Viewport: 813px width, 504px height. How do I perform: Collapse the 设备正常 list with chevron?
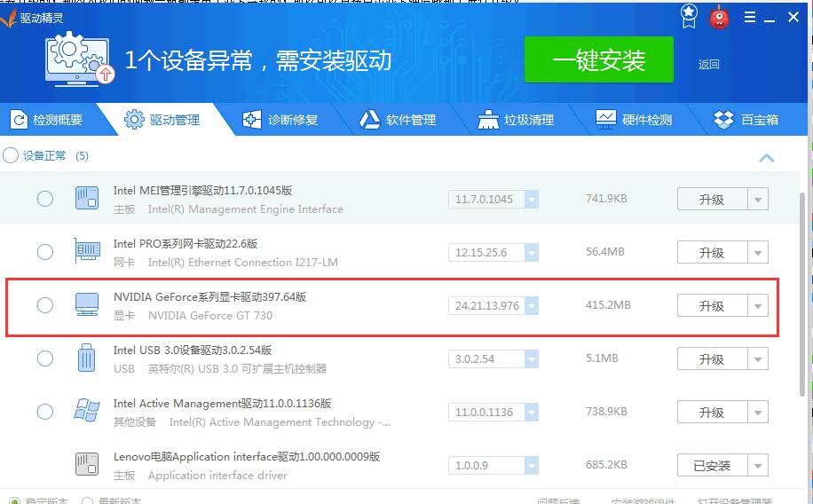coord(766,158)
